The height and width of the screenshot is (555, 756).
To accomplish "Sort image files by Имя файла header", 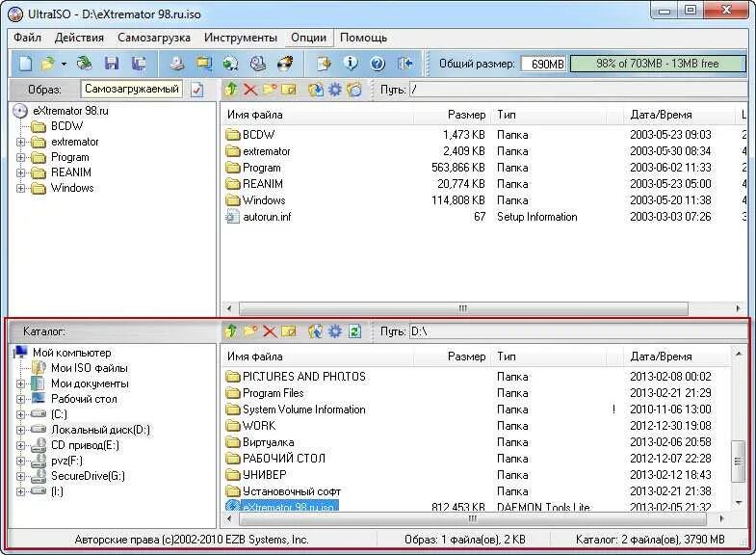I will click(x=318, y=115).
